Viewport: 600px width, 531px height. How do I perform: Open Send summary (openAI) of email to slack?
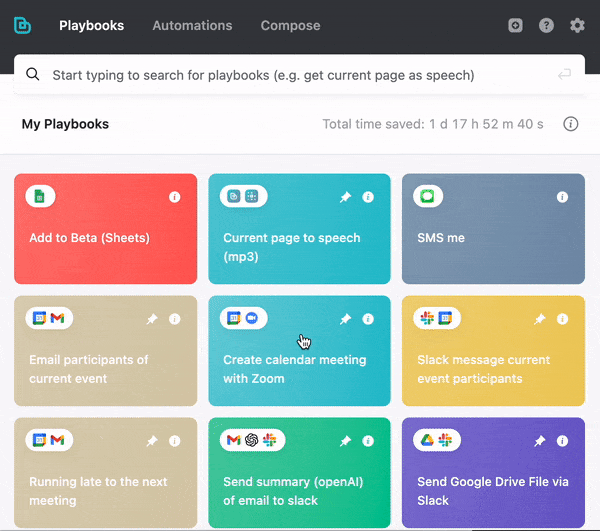pos(299,472)
